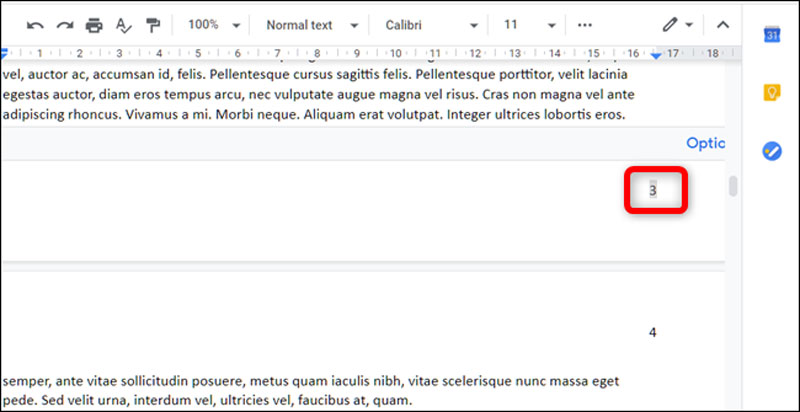Click page number 4 on next page
This screenshot has width=800, height=412.
click(653, 332)
